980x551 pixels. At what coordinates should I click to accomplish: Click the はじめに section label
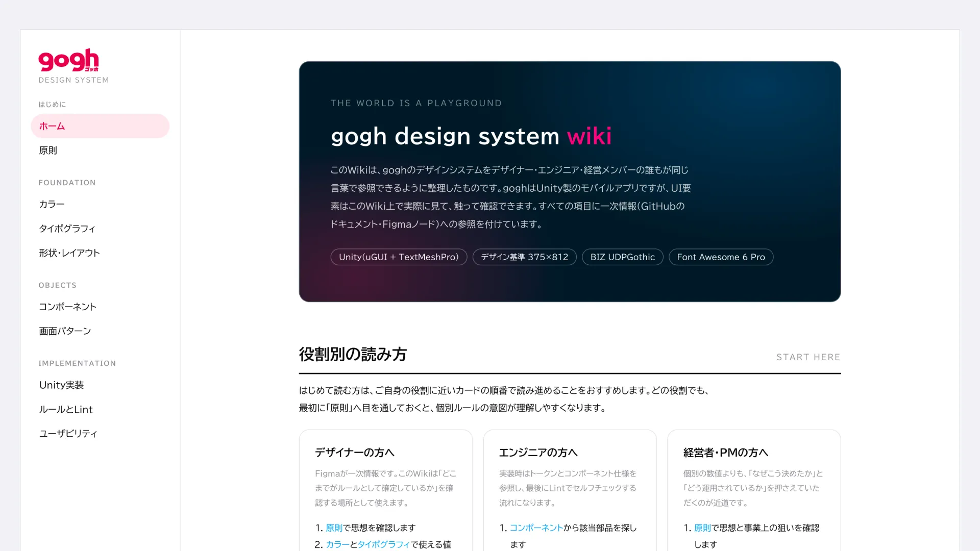[52, 104]
